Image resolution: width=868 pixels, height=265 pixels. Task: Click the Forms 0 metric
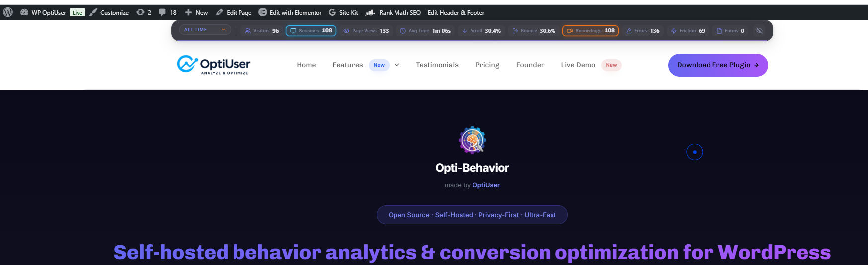coord(730,31)
